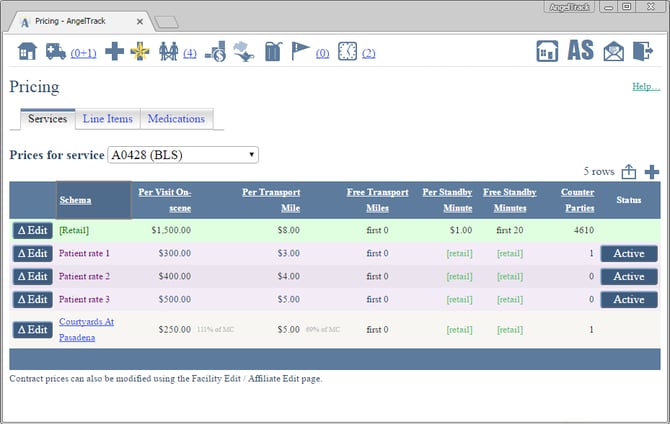Add a new row with plus icon
The width and height of the screenshot is (670, 424).
click(652, 172)
